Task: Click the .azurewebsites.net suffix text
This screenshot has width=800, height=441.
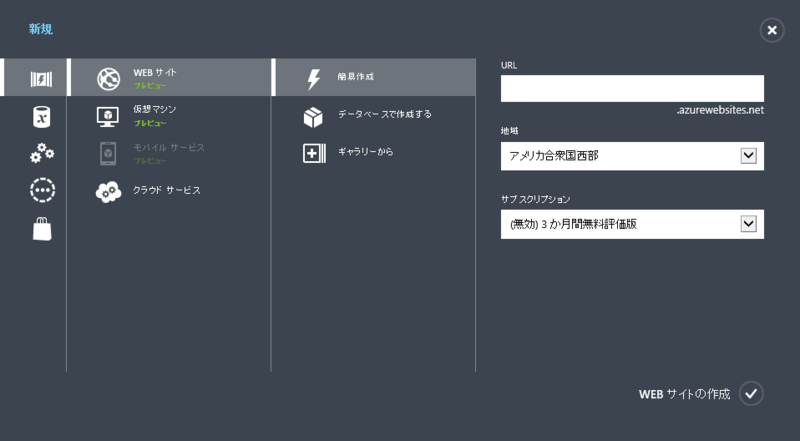Action: [x=720, y=110]
